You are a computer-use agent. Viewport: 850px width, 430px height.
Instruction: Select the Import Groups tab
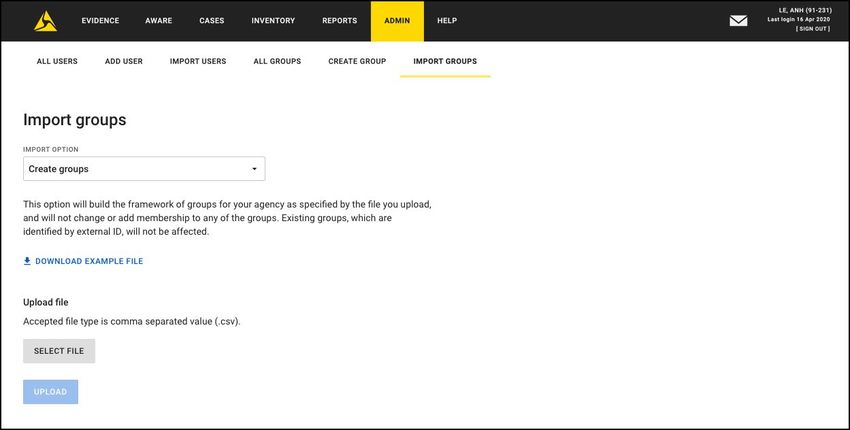pos(445,61)
